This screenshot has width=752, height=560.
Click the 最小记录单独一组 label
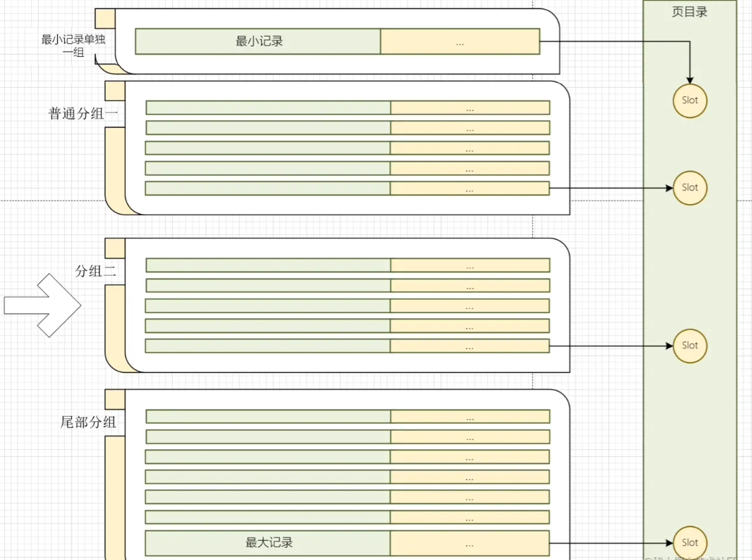pyautogui.click(x=73, y=46)
